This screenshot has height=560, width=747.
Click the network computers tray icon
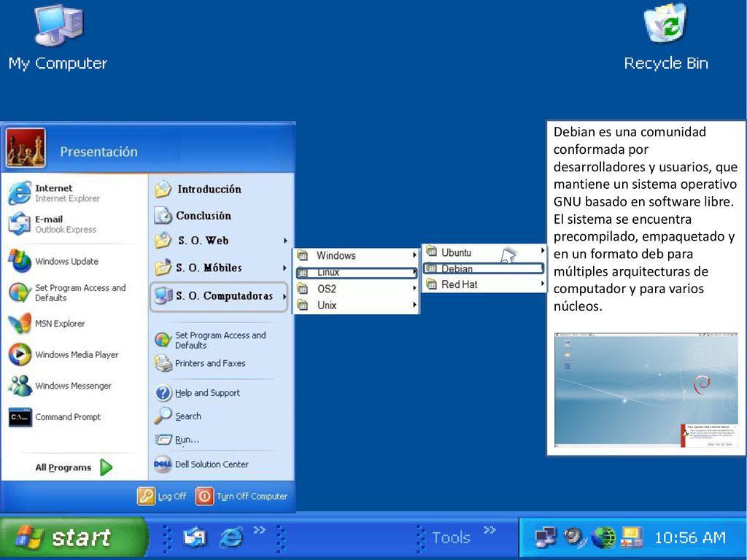546,537
